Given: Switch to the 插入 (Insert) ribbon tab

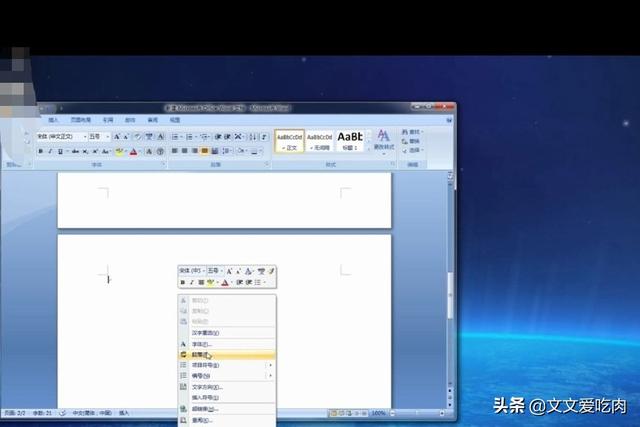Looking at the screenshot, I should pyautogui.click(x=53, y=120).
